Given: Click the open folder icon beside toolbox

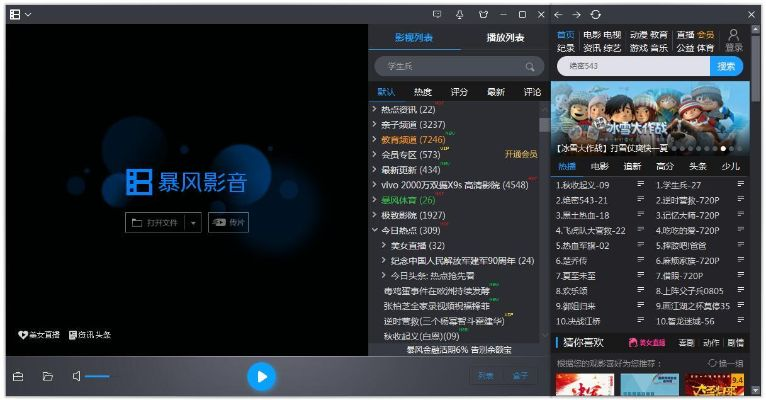Looking at the screenshot, I should (47, 377).
